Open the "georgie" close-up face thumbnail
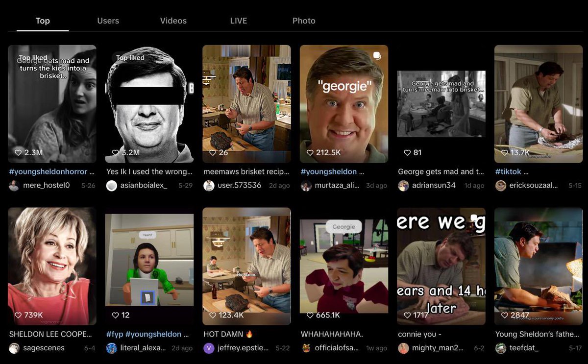The width and height of the screenshot is (588, 364). point(344,104)
